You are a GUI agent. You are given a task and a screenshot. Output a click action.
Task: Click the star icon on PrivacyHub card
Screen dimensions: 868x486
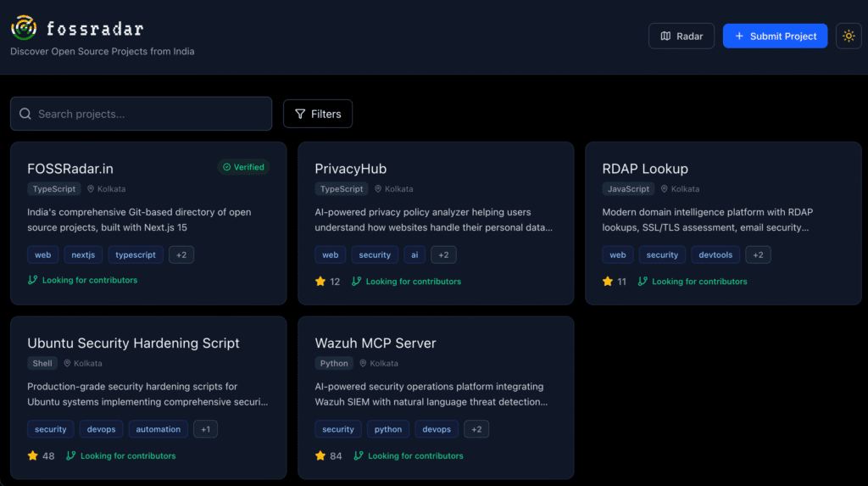coord(320,282)
